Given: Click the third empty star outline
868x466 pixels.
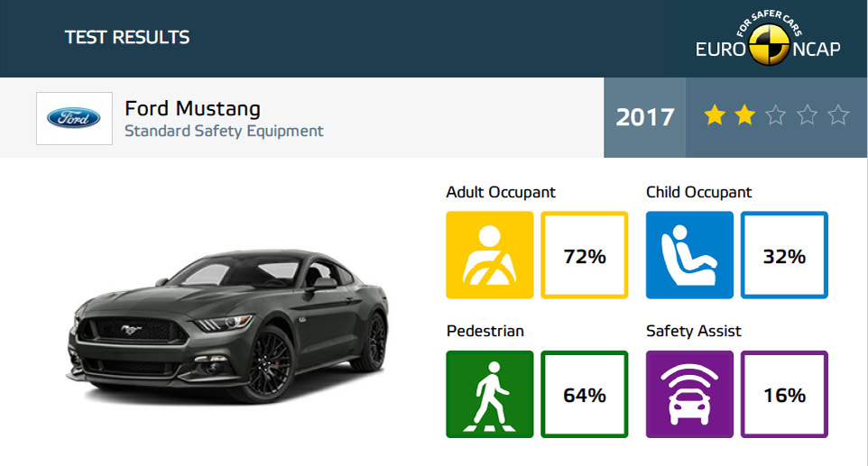Looking at the screenshot, I should tap(776, 115).
